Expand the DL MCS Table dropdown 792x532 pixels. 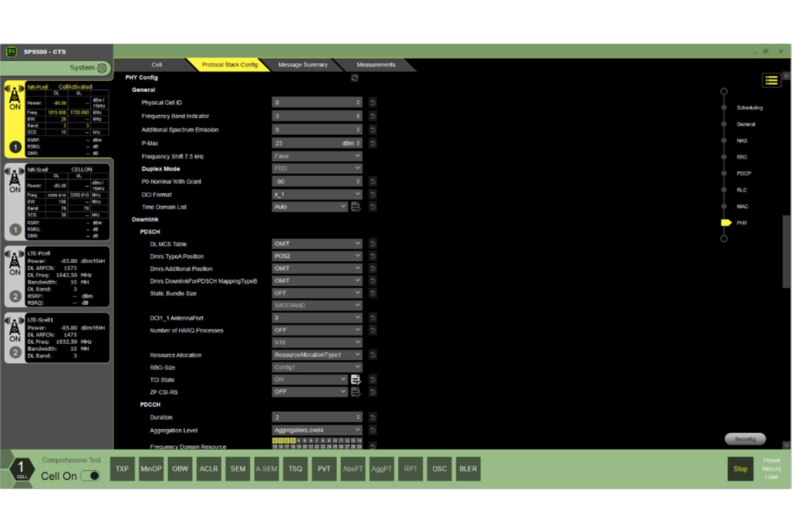click(x=317, y=244)
